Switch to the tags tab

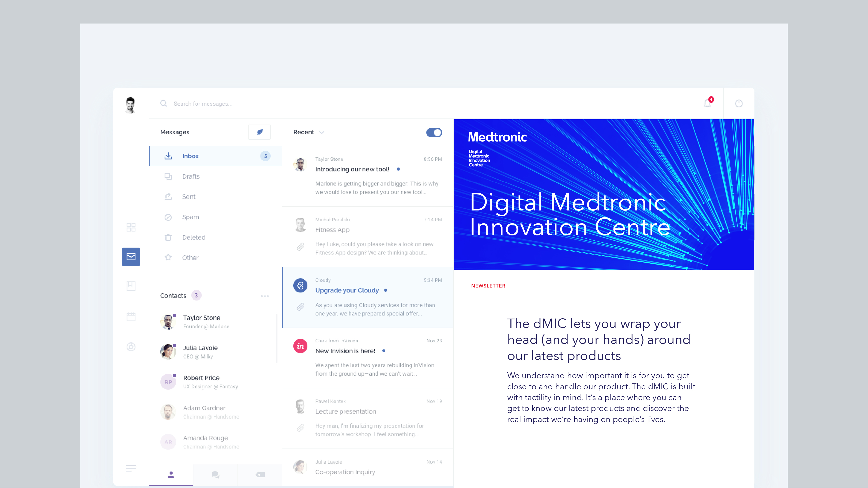[x=260, y=475]
